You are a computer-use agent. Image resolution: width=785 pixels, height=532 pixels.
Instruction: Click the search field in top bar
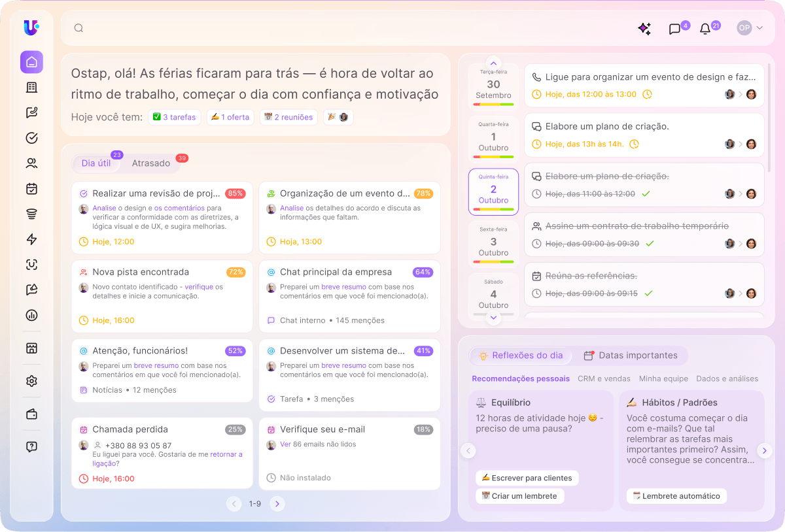(x=327, y=28)
